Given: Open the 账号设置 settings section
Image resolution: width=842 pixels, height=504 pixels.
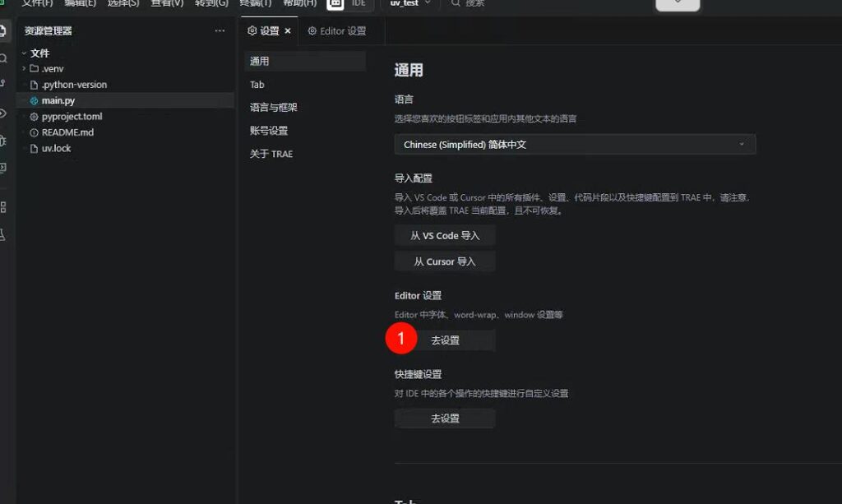Looking at the screenshot, I should [x=269, y=131].
